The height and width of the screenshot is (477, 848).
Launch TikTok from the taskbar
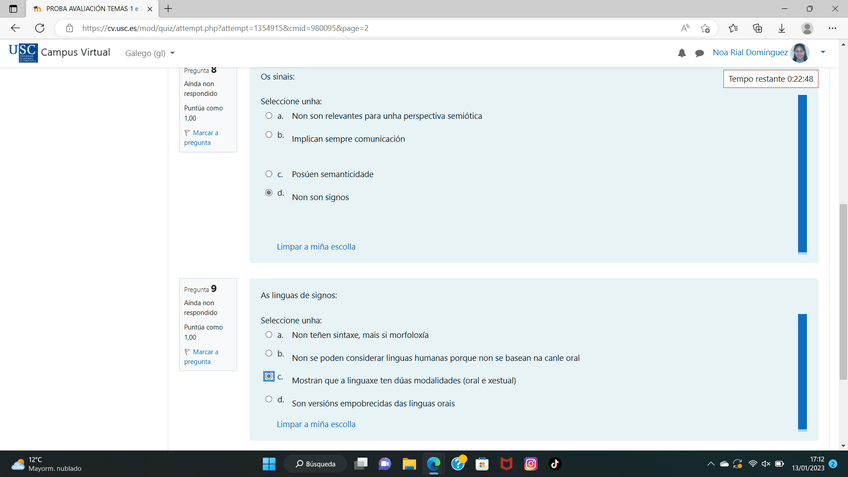(555, 464)
